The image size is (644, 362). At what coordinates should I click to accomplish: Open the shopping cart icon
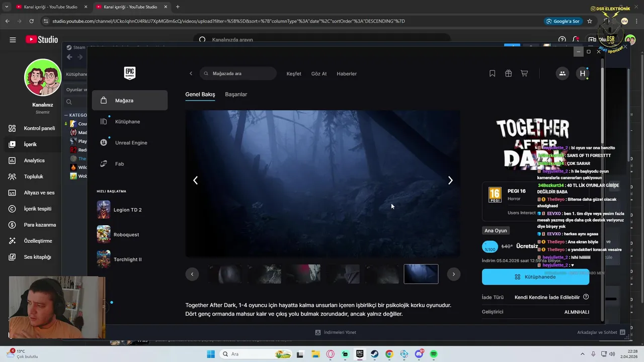tap(524, 73)
